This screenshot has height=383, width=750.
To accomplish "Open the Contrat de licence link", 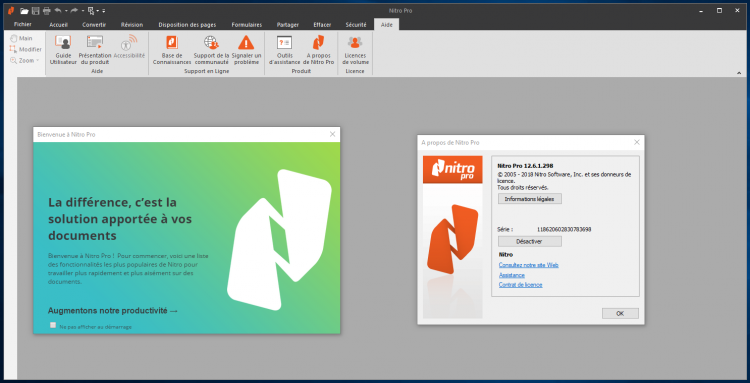I will click(520, 285).
